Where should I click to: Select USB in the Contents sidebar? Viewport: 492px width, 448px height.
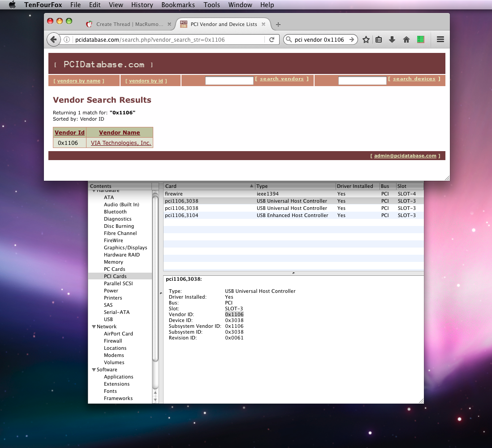point(108,319)
